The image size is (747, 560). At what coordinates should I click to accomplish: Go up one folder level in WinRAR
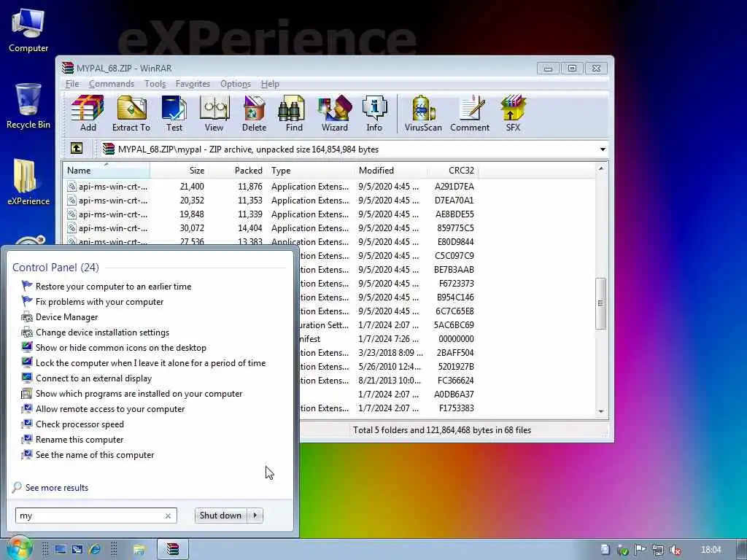[x=77, y=149]
